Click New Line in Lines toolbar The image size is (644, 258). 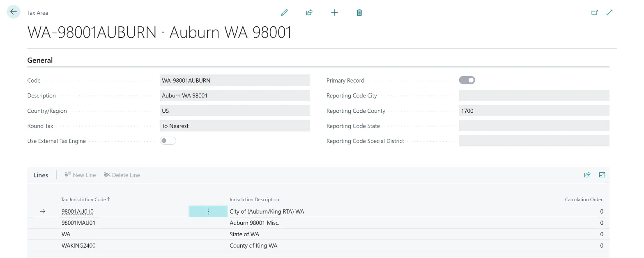(x=80, y=175)
